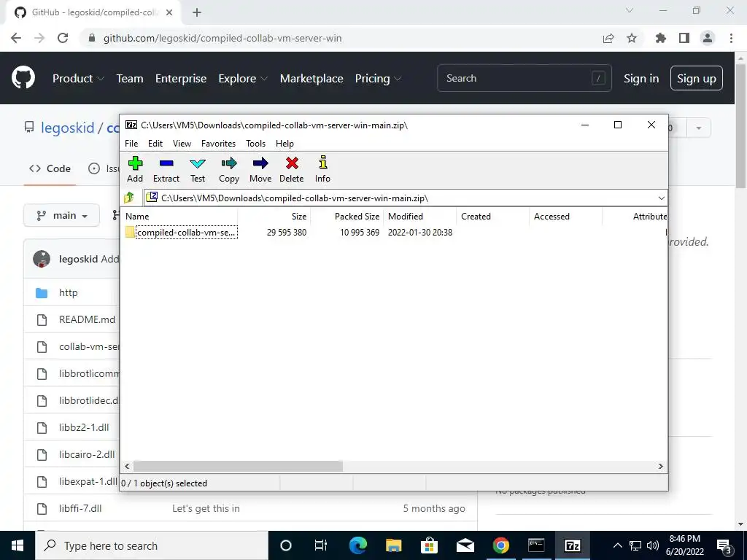
Task: Open the Marketplace link on GitHub
Action: pyautogui.click(x=311, y=79)
